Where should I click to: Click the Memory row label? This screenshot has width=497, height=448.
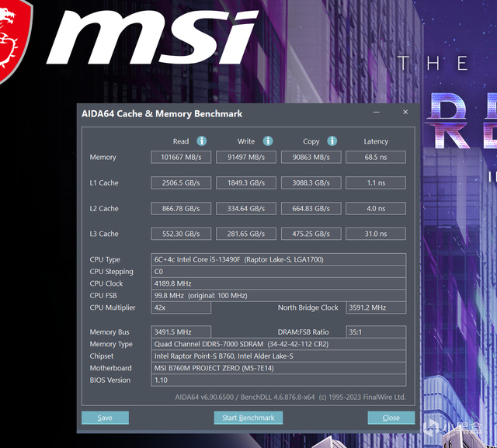pyautogui.click(x=103, y=158)
